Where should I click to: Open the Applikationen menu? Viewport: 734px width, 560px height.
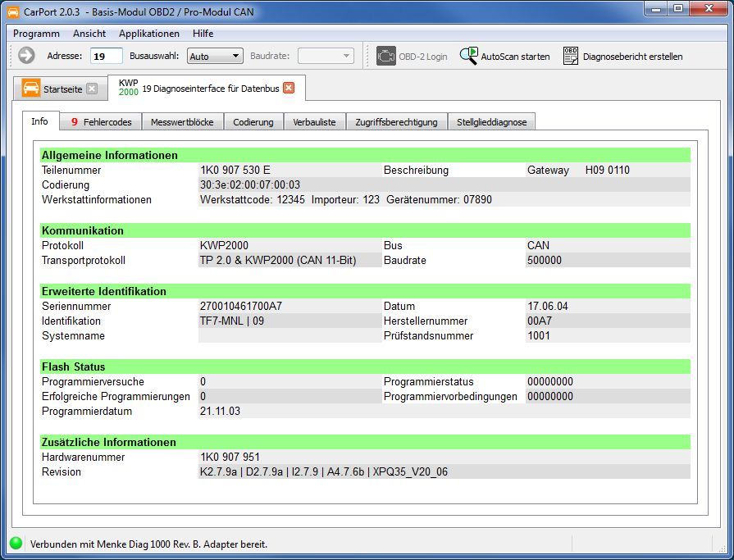click(x=148, y=34)
